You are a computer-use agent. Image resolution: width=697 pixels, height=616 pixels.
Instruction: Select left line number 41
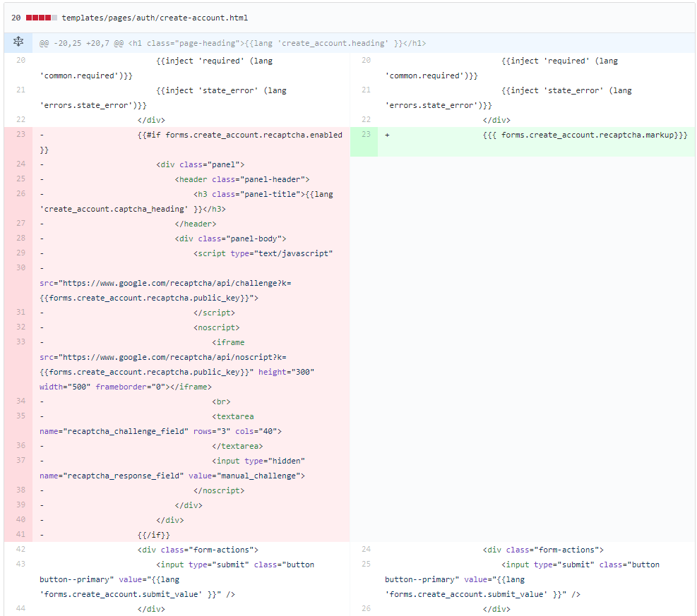tap(21, 534)
